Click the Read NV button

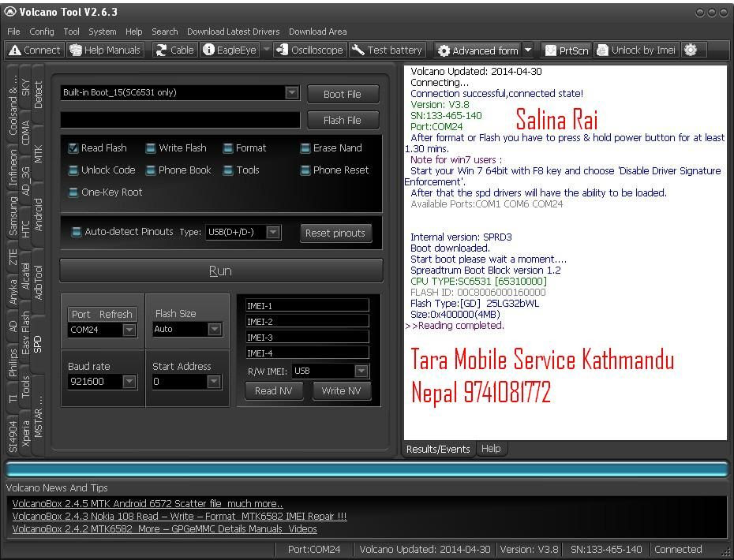tap(274, 391)
